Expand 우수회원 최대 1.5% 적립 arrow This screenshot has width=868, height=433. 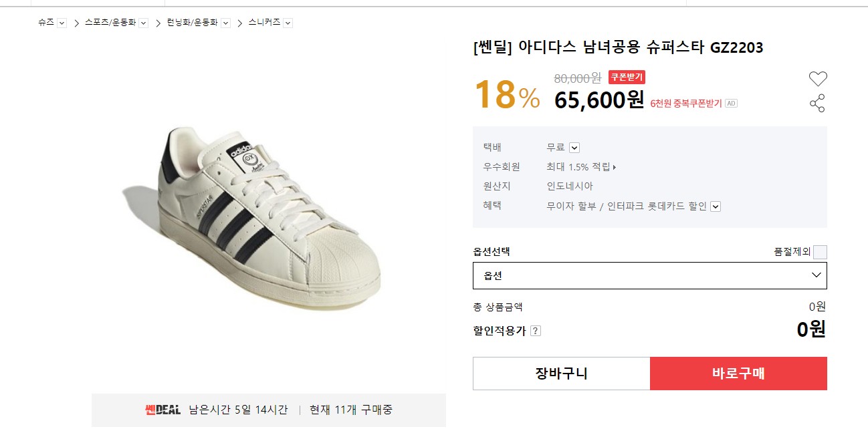click(x=615, y=167)
